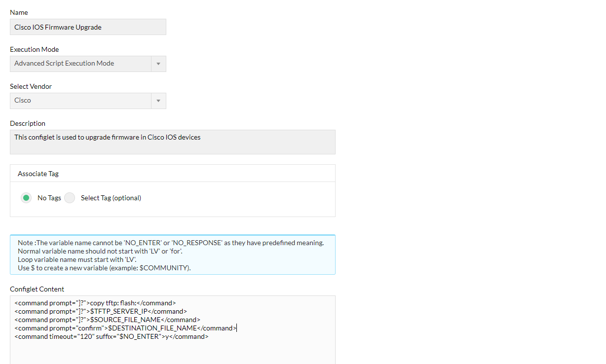Click the Name field 'Cisco IOS Firmware Upgrade'

88,27
